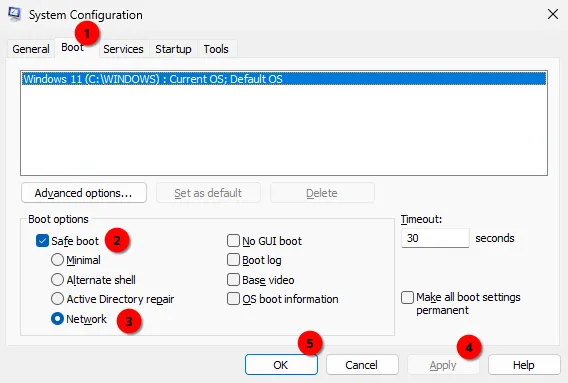Click the OK button
Viewport: 568px width, 383px height.
pos(281,365)
